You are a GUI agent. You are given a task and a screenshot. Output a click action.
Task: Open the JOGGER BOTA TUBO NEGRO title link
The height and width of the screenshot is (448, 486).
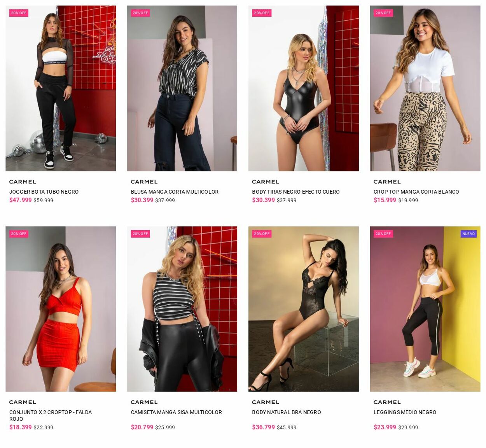44,192
